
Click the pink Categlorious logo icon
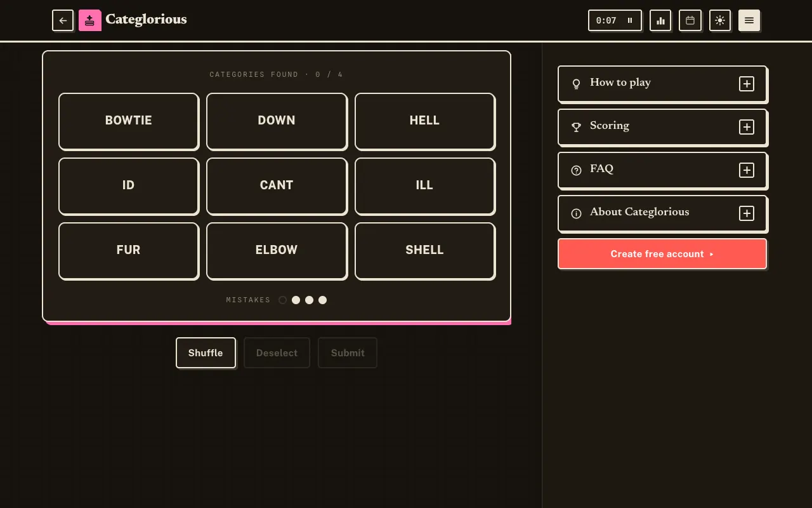(x=89, y=20)
